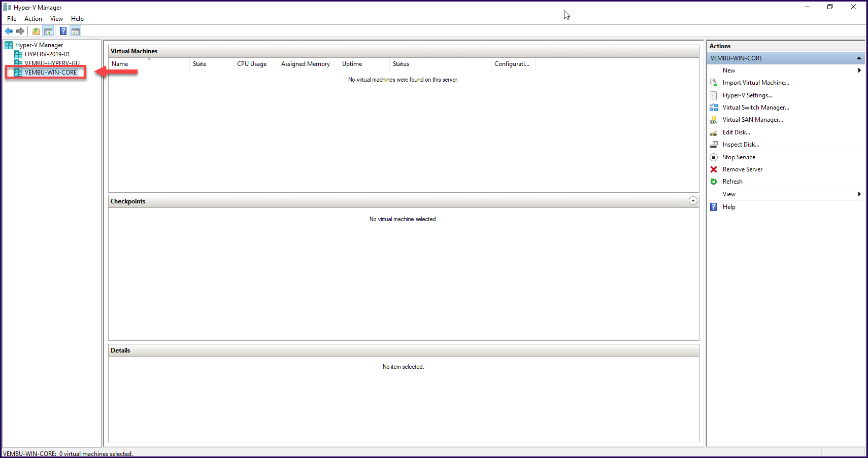Open the Action menu
Viewport: 868px width, 458px height.
(33, 19)
